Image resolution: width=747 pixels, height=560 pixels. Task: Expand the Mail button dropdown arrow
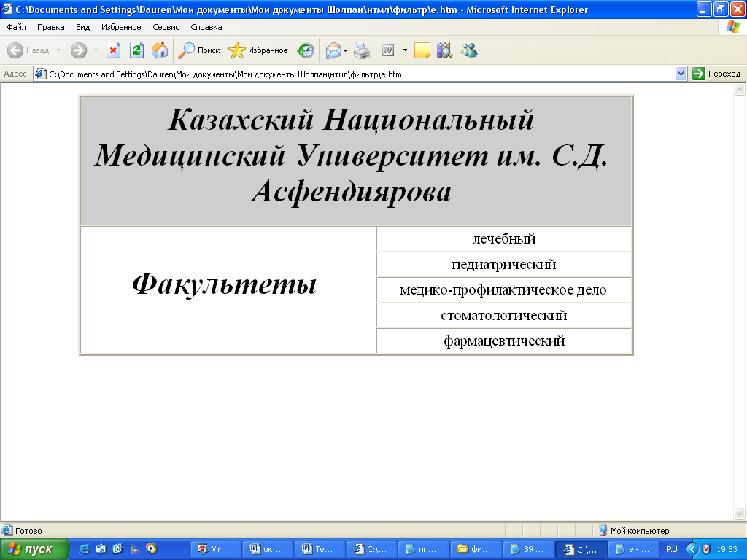click(x=345, y=50)
